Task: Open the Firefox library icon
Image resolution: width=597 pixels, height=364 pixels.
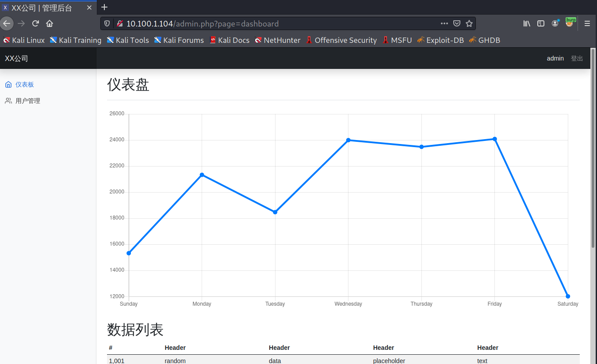Action: (x=527, y=23)
